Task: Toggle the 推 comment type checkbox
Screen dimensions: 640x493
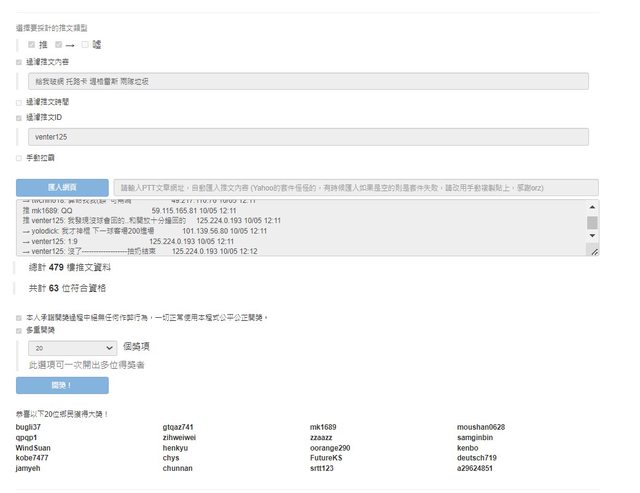Action: (32, 45)
